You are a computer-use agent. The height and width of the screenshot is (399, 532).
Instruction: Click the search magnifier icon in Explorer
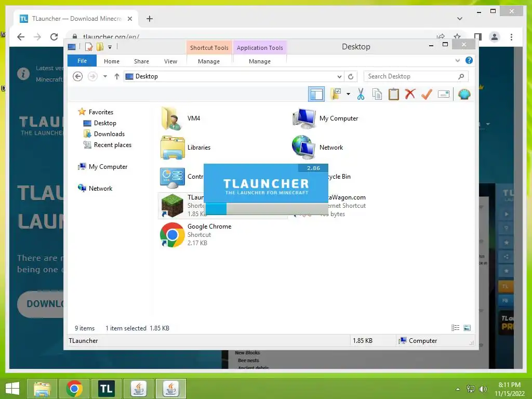461,76
